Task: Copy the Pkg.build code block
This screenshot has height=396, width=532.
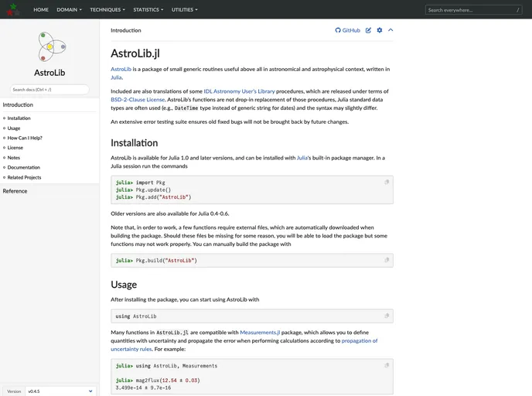Action: [x=387, y=260]
